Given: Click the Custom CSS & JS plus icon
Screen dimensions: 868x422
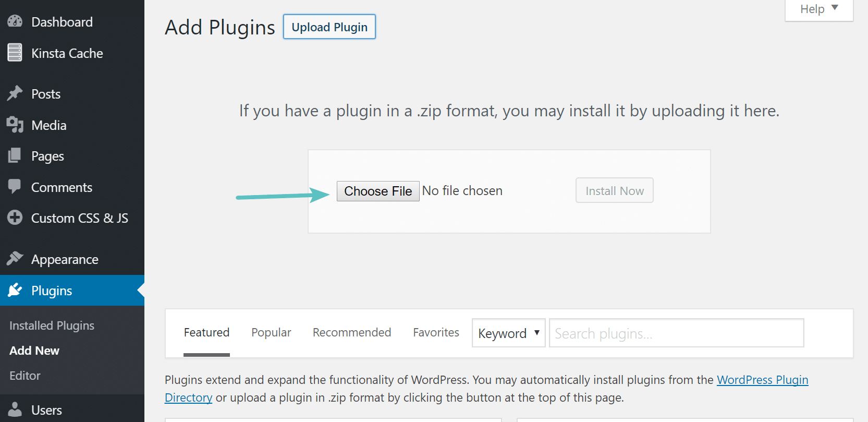Looking at the screenshot, I should 15,218.
